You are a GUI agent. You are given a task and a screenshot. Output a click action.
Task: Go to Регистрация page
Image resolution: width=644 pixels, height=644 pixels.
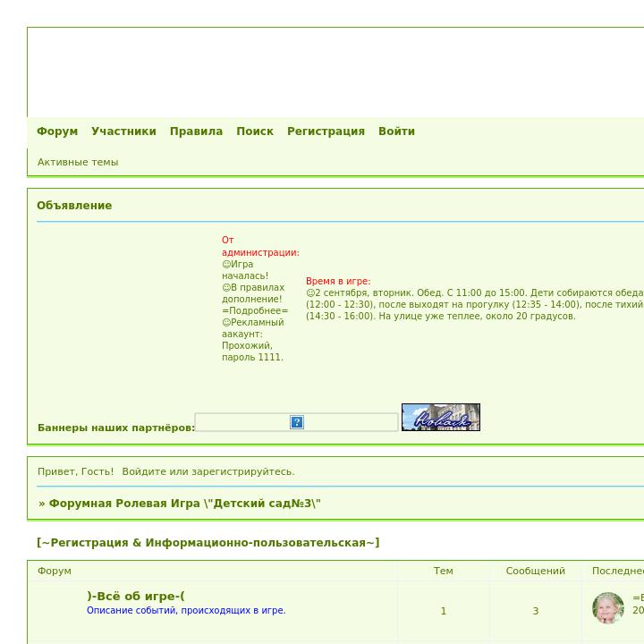[326, 131]
